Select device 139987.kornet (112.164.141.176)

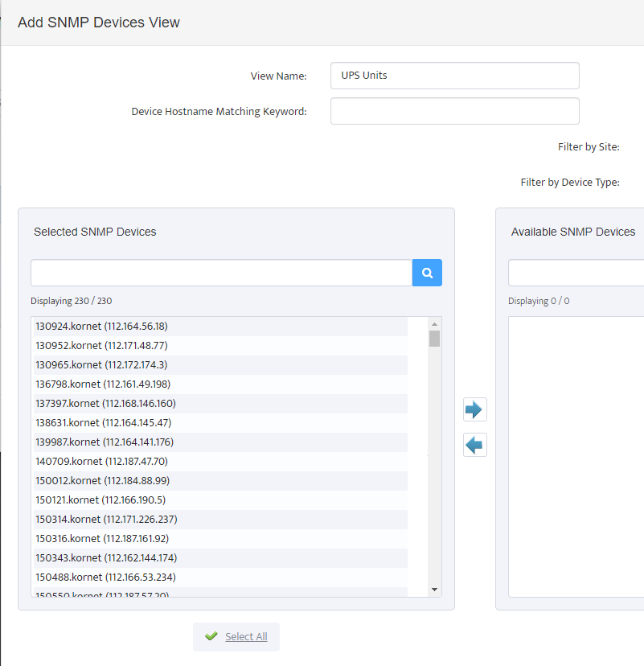tap(221, 442)
